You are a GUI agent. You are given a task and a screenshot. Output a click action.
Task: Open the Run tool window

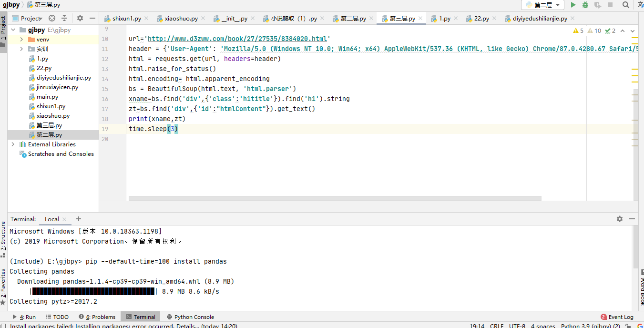coord(24,317)
